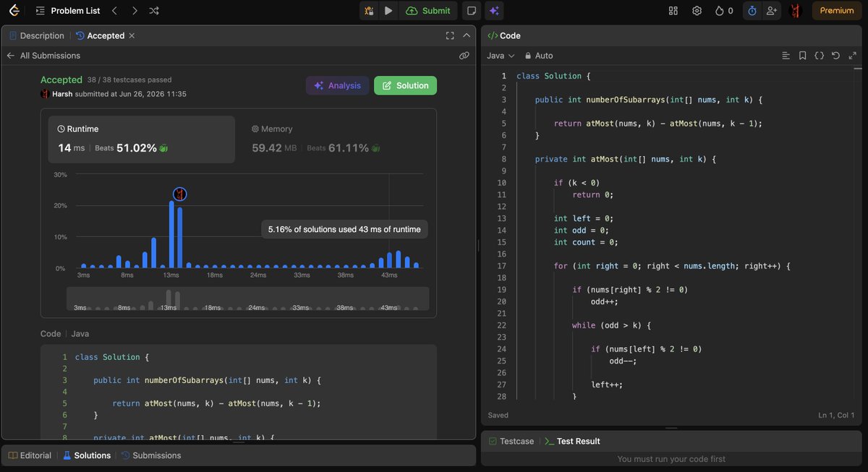
Task: Click the streak flame counter
Action: (x=724, y=11)
